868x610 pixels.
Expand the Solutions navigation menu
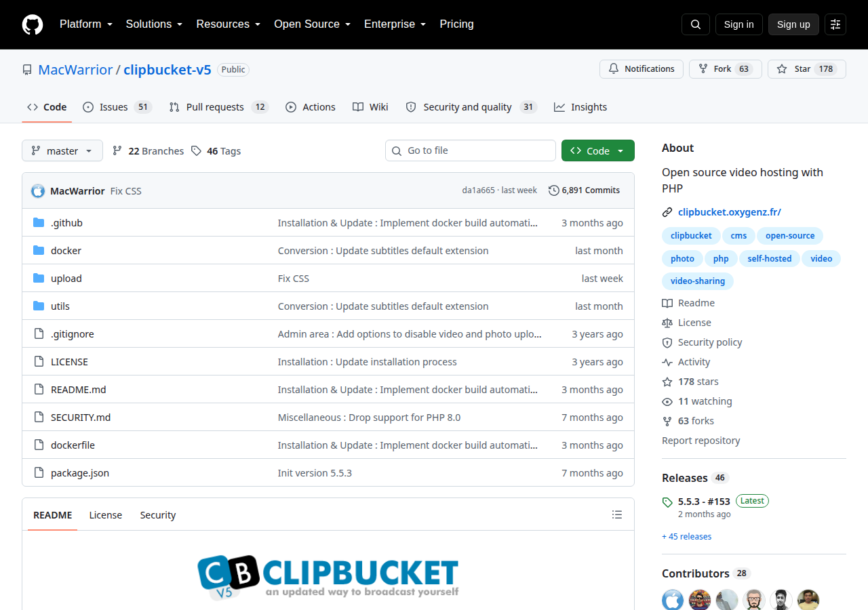(155, 24)
